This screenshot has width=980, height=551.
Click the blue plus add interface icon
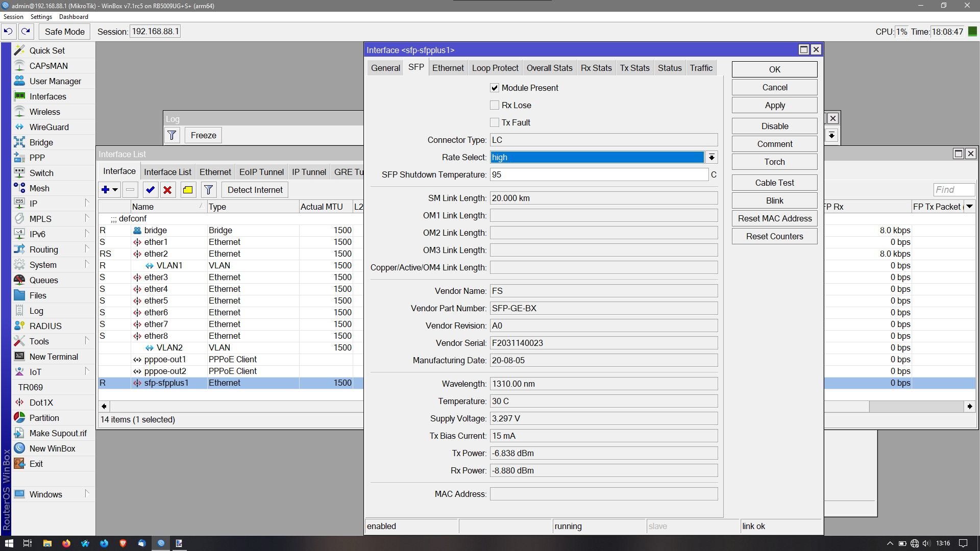click(x=106, y=190)
